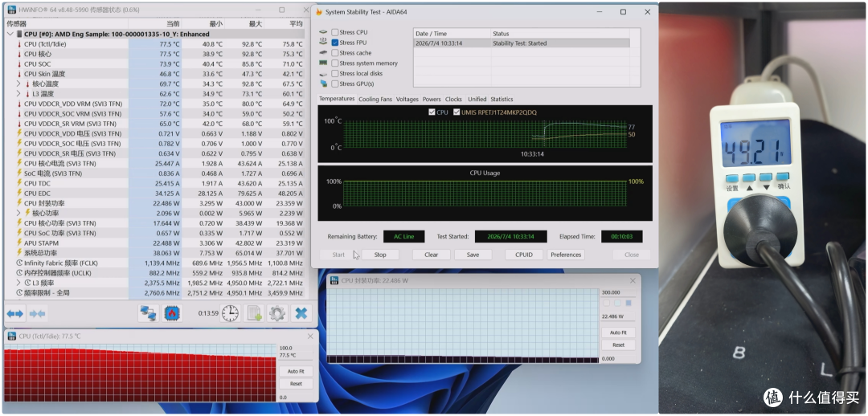This screenshot has width=868, height=416.
Task: Click the HWiNFO log file icon
Action: (x=254, y=314)
